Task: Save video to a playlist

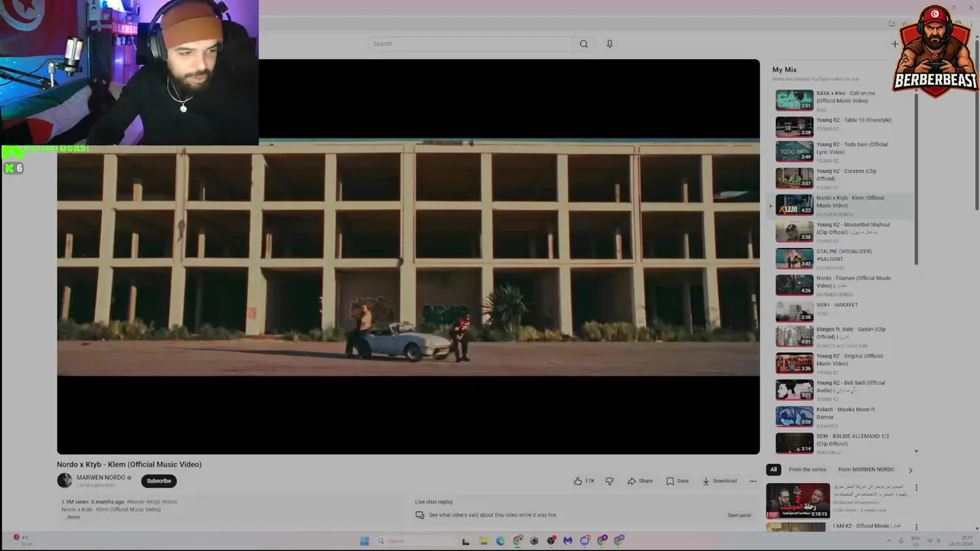Action: [678, 481]
